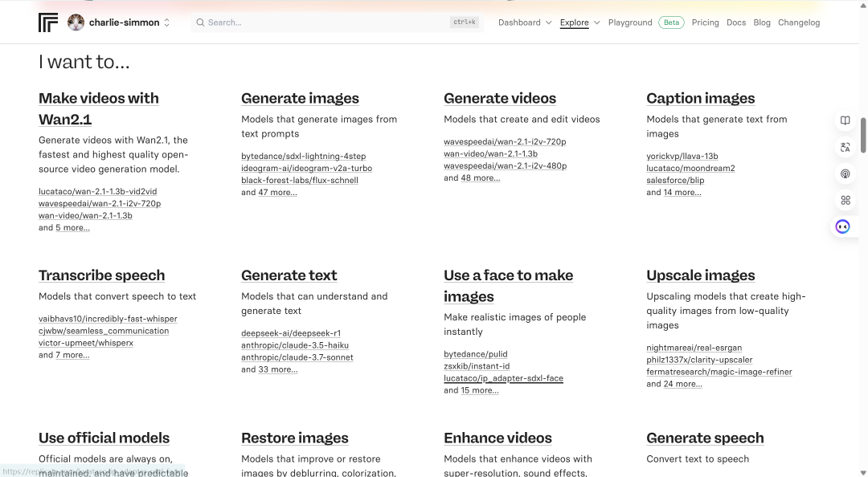The width and height of the screenshot is (868, 477).
Task: Open lucataco/ip_adapter-sdxl-face model link
Action: pos(503,378)
